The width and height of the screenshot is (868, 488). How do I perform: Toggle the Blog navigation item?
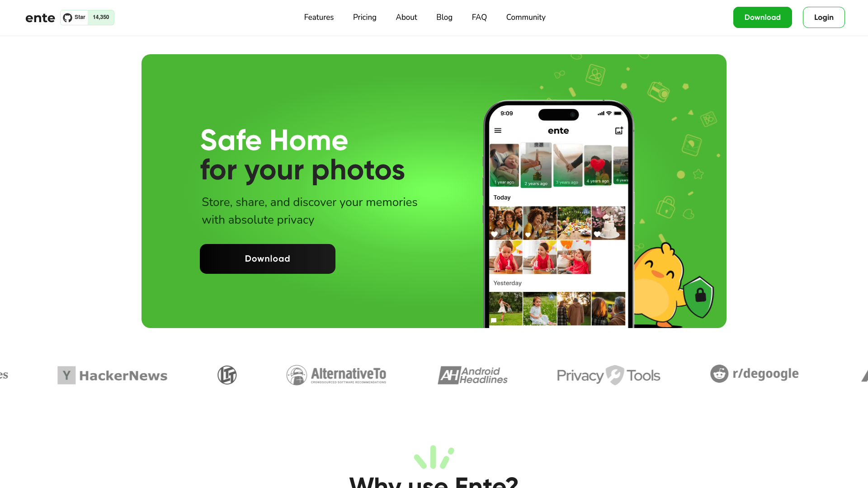pyautogui.click(x=444, y=17)
